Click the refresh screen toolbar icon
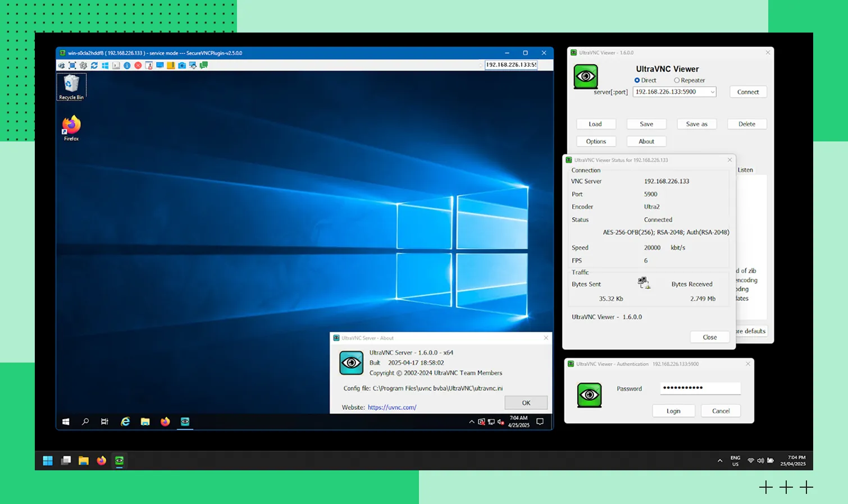This screenshot has height=504, width=848. coord(94,66)
